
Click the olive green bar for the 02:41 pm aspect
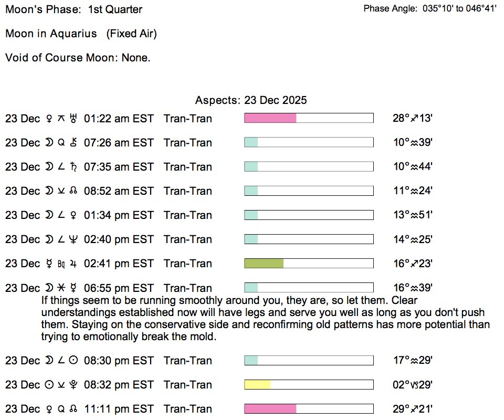click(x=264, y=264)
